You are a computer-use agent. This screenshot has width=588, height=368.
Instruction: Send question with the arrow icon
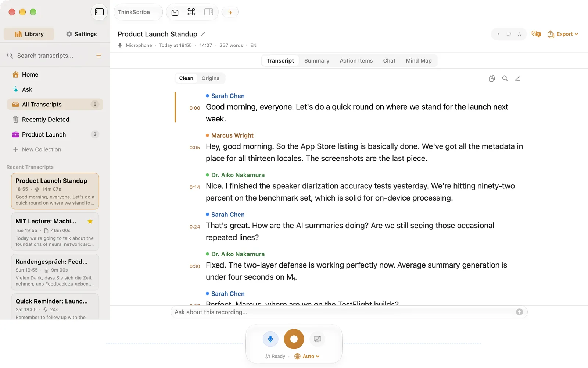[519, 312]
